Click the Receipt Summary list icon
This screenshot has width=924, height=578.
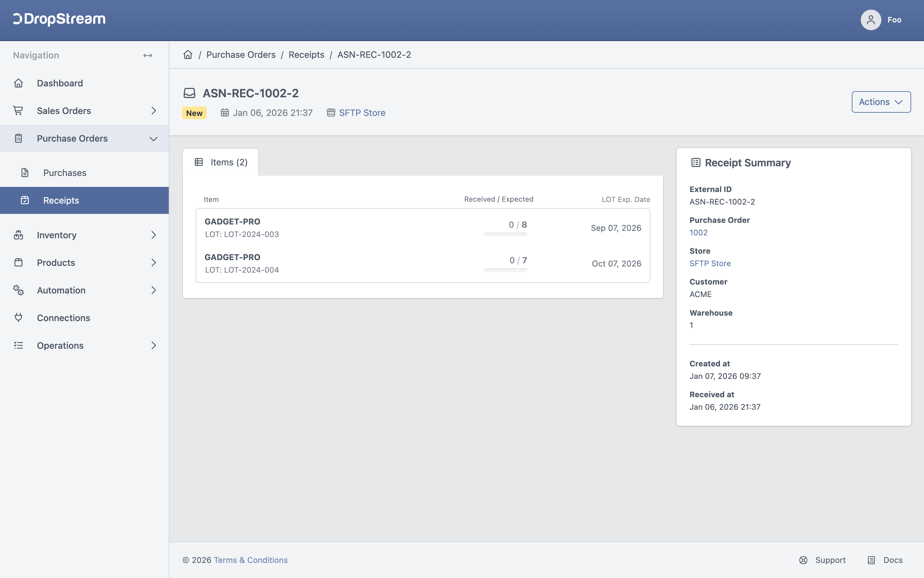coord(696,162)
